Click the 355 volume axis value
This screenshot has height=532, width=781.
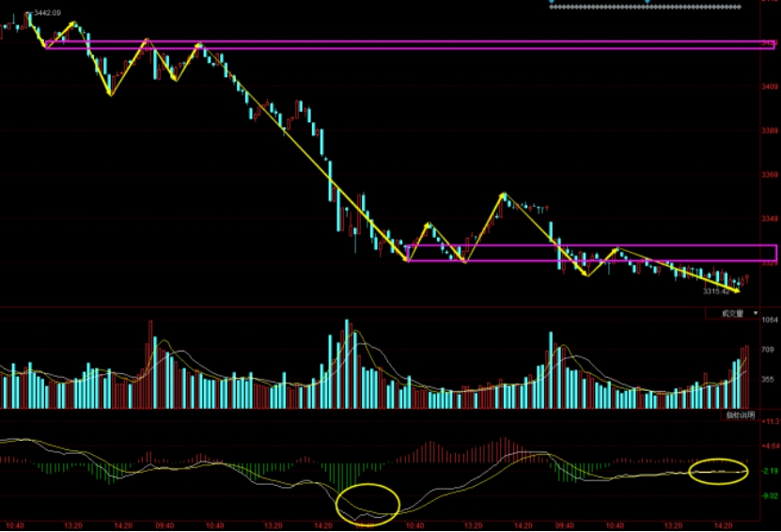click(x=768, y=380)
